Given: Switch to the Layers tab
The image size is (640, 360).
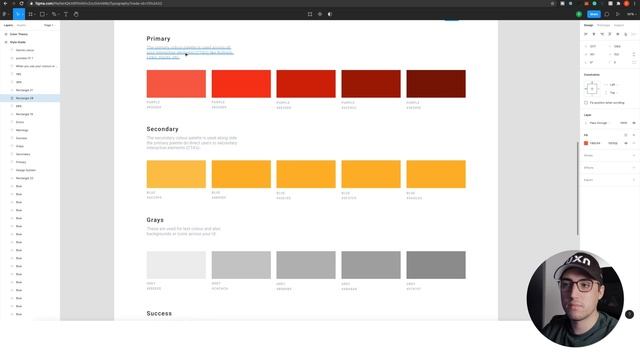Looking at the screenshot, I should [8, 25].
